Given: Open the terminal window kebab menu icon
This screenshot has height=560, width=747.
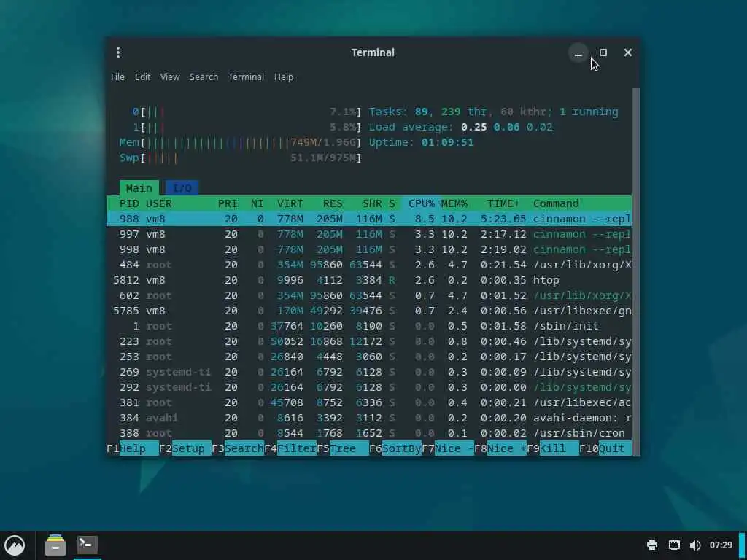Looking at the screenshot, I should [x=118, y=52].
